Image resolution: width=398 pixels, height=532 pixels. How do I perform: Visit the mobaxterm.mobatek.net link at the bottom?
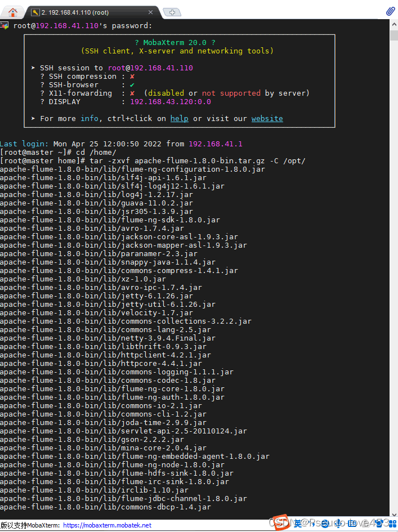point(106,525)
